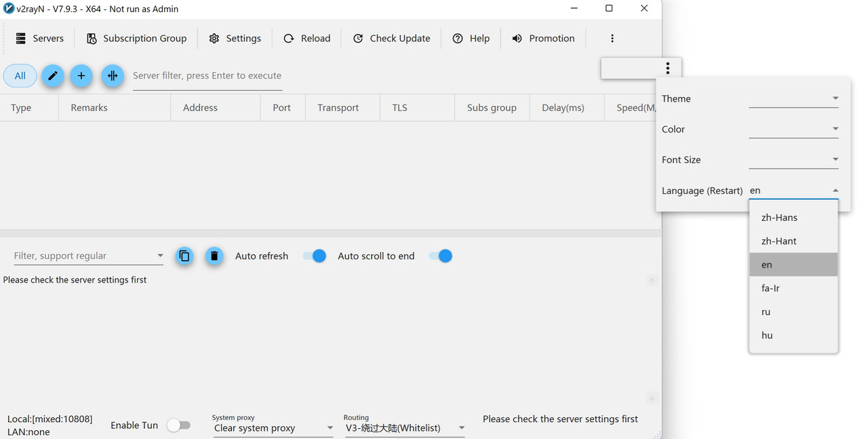Click the log scroll up arrow
Screen dimensions: 868x439
(652, 281)
